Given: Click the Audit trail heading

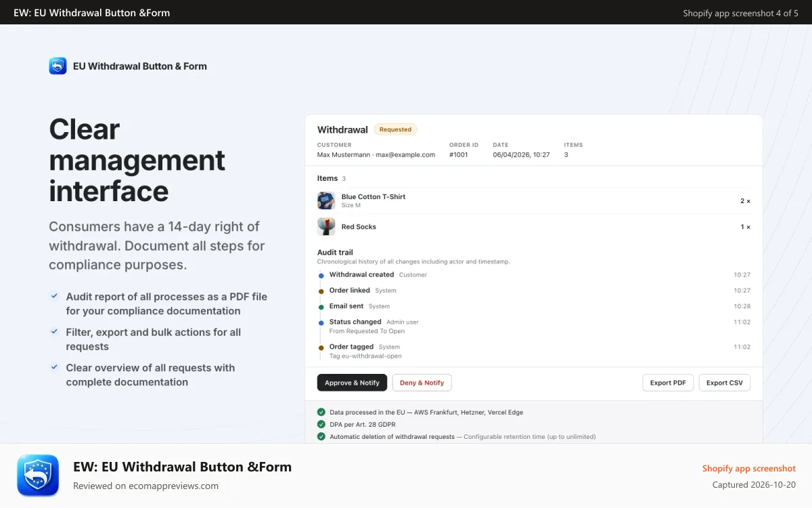Looking at the screenshot, I should [x=335, y=252].
